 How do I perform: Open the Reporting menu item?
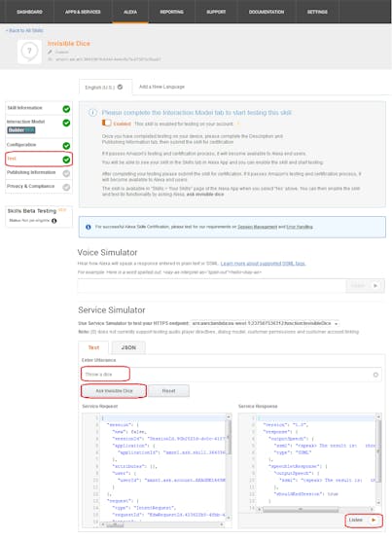[x=171, y=12]
